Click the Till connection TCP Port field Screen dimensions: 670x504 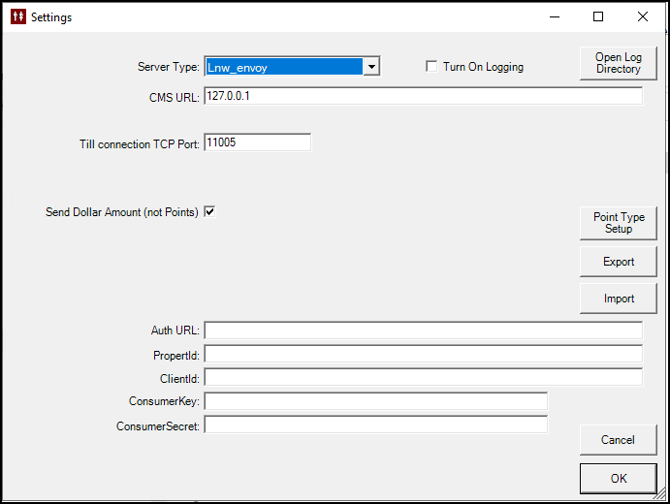coord(258,142)
